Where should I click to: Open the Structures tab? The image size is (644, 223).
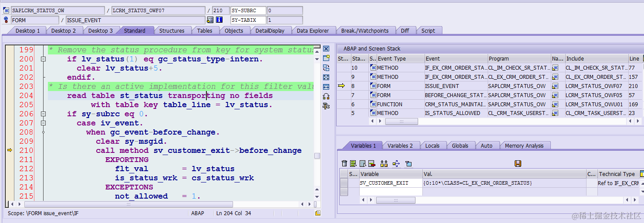172,30
